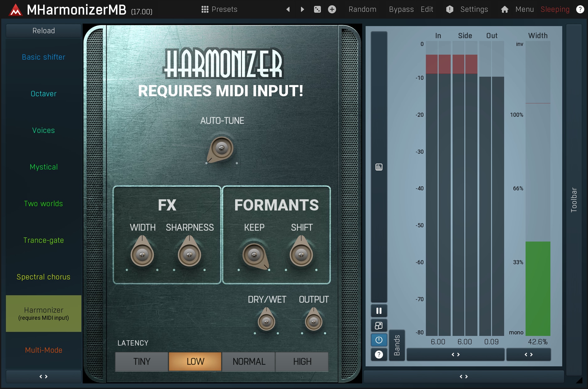Select the Spectral chorus preset
Screen dimensions: 588x389
pyautogui.click(x=43, y=277)
